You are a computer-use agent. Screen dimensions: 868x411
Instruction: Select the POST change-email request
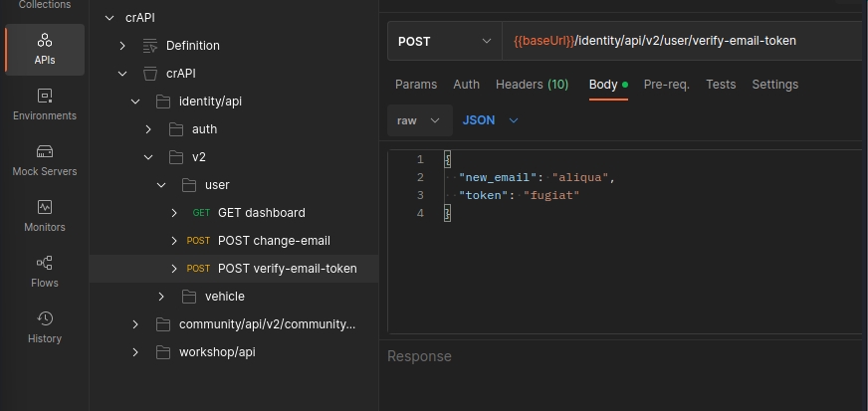274,241
